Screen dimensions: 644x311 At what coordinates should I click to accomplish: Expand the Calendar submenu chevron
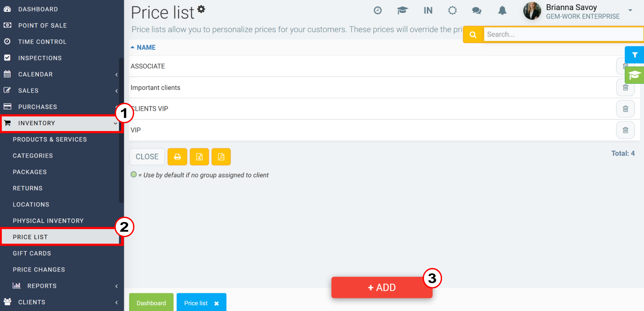116,75
